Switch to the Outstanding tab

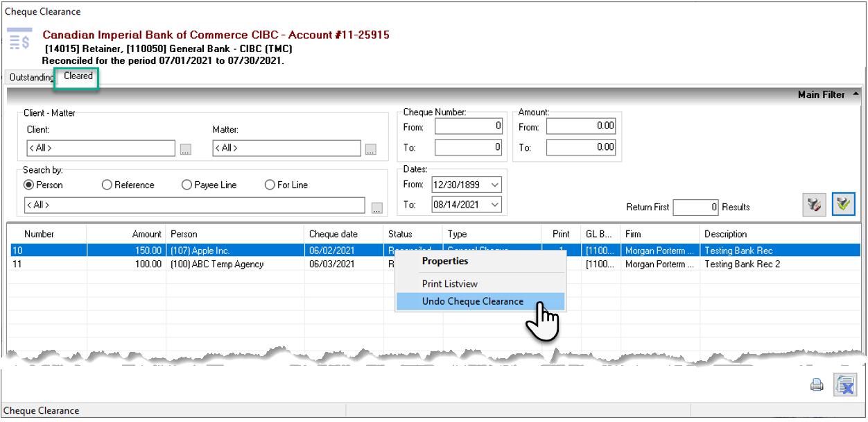click(32, 78)
